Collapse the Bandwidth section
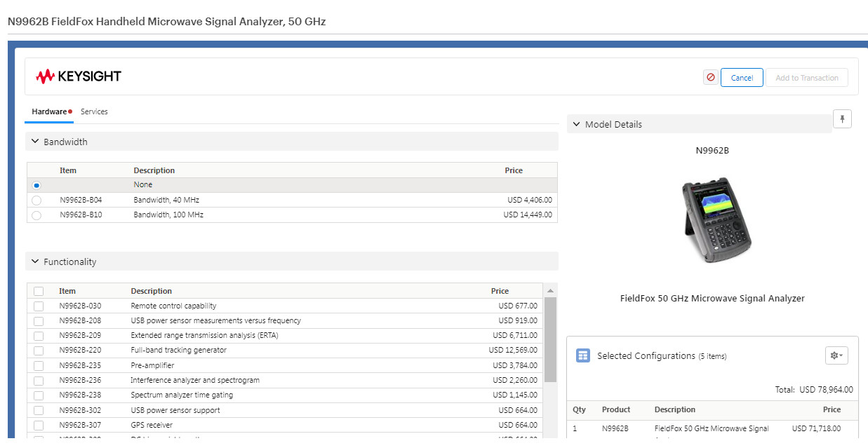This screenshot has width=868, height=448. point(35,142)
